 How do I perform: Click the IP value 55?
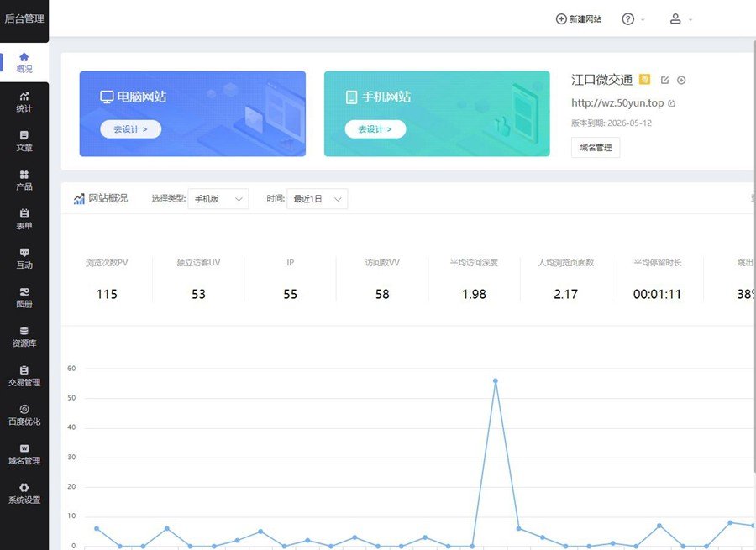pos(291,294)
